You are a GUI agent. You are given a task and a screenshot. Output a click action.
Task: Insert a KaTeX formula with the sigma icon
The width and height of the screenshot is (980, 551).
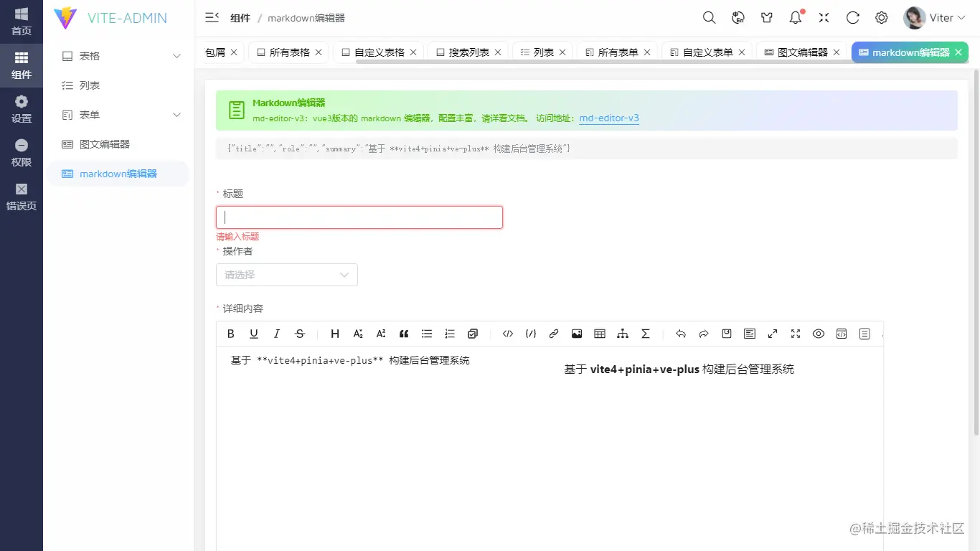point(646,334)
